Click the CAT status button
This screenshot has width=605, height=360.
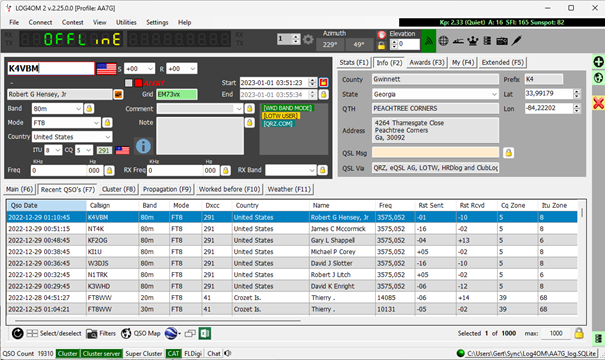[x=173, y=353]
